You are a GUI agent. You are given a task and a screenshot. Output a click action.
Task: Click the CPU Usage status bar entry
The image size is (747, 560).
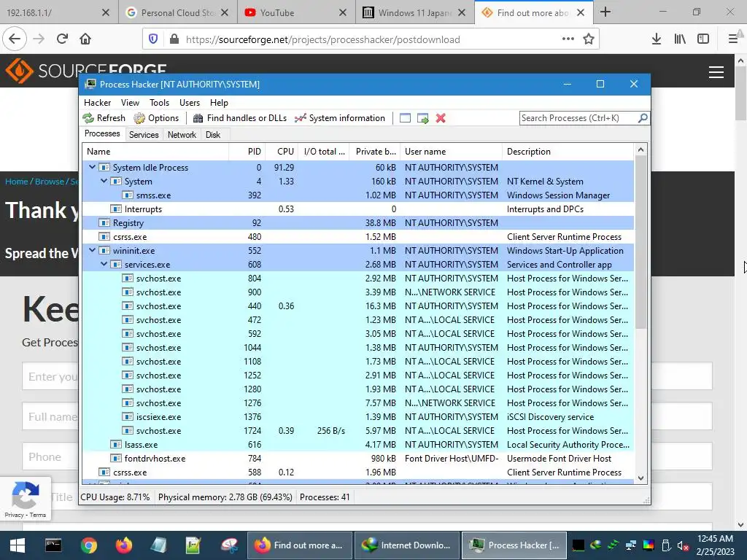coord(115,497)
